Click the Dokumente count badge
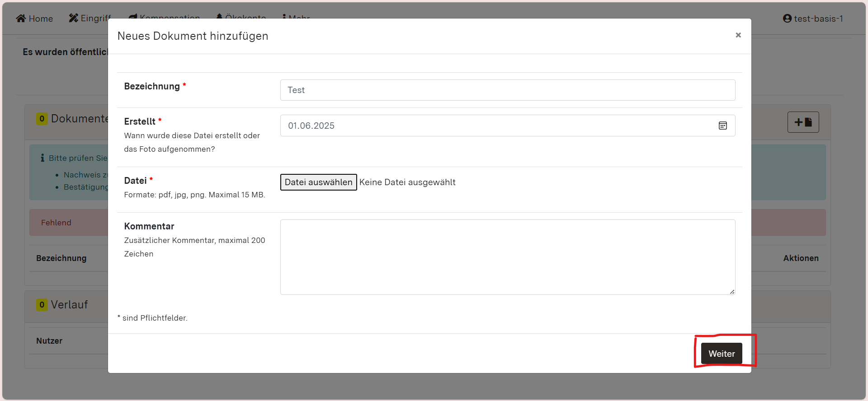868x401 pixels. (x=42, y=119)
